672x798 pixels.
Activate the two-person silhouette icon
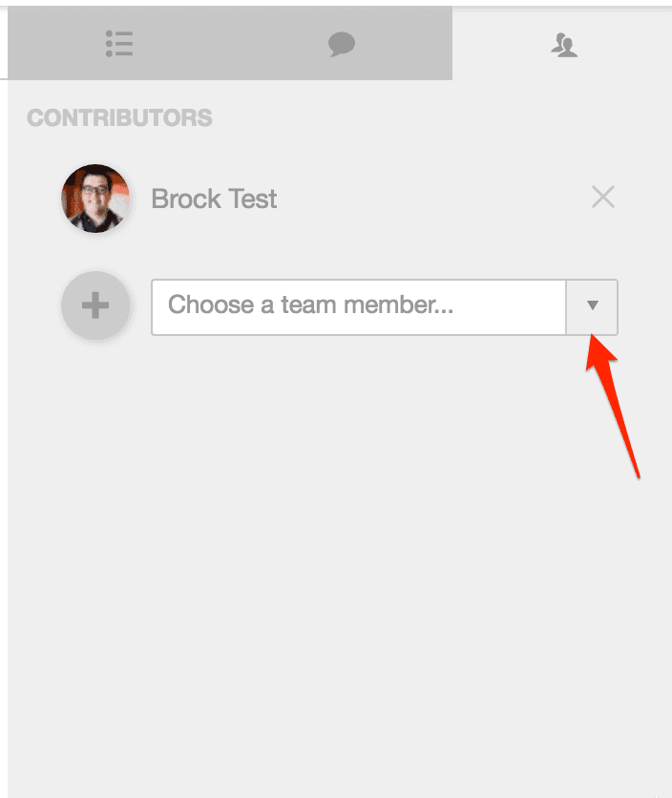pyautogui.click(x=564, y=45)
